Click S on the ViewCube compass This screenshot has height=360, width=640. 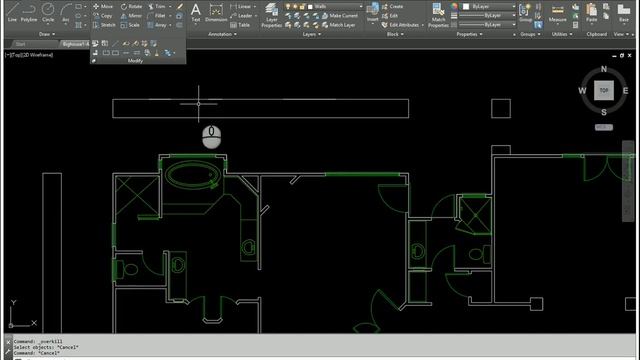604,112
